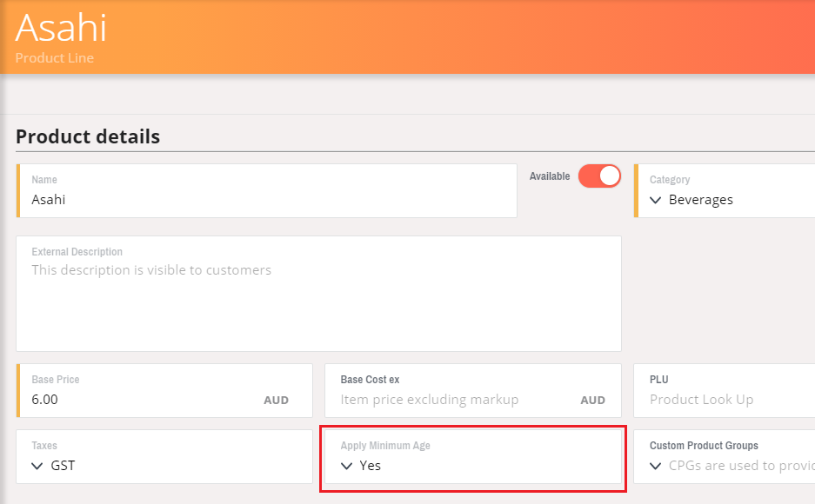Image resolution: width=815 pixels, height=504 pixels.
Task: Click the Asahi page title in header
Action: click(x=61, y=28)
